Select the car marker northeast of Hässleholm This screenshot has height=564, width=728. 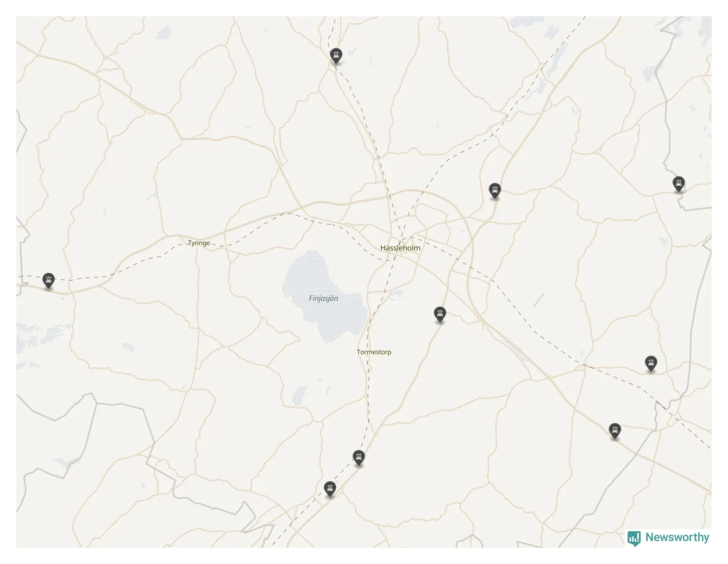[x=494, y=191]
